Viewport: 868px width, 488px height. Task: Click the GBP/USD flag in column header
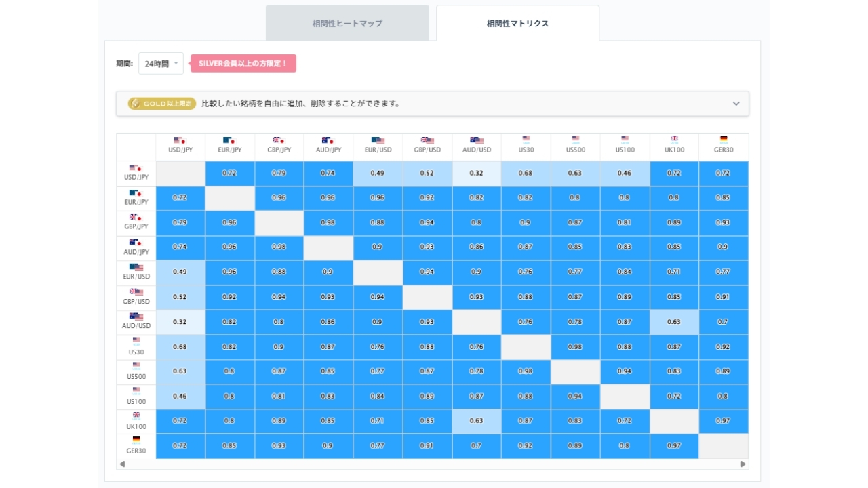click(x=427, y=140)
